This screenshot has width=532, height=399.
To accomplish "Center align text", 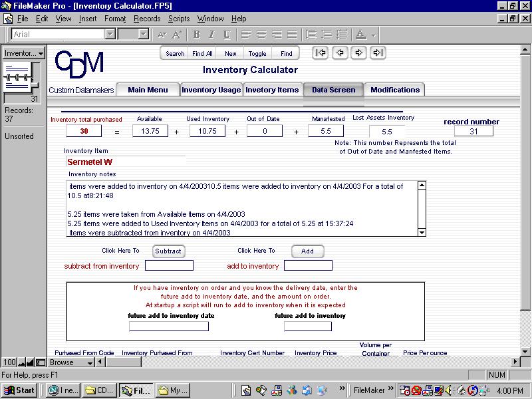I will [261, 35].
